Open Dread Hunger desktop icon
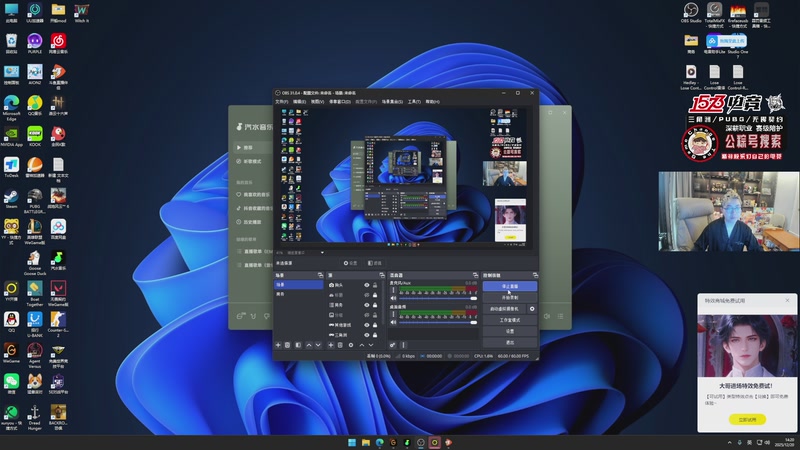Image resolution: width=800 pixels, height=450 pixels. point(35,417)
